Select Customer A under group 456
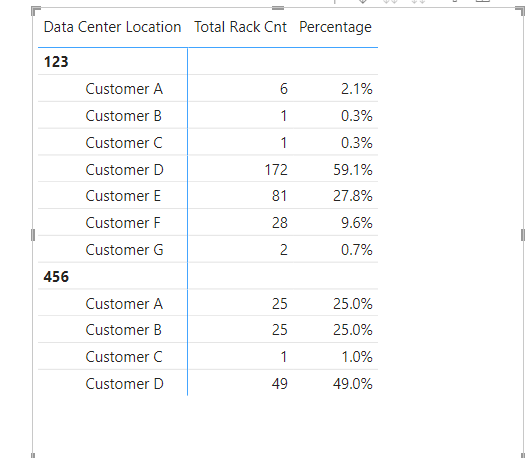Screen dimensions: 527x458 tap(124, 304)
